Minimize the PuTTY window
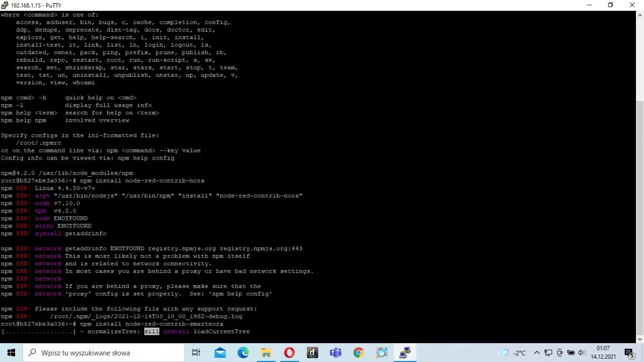The width and height of the screenshot is (644, 362). (589, 5)
